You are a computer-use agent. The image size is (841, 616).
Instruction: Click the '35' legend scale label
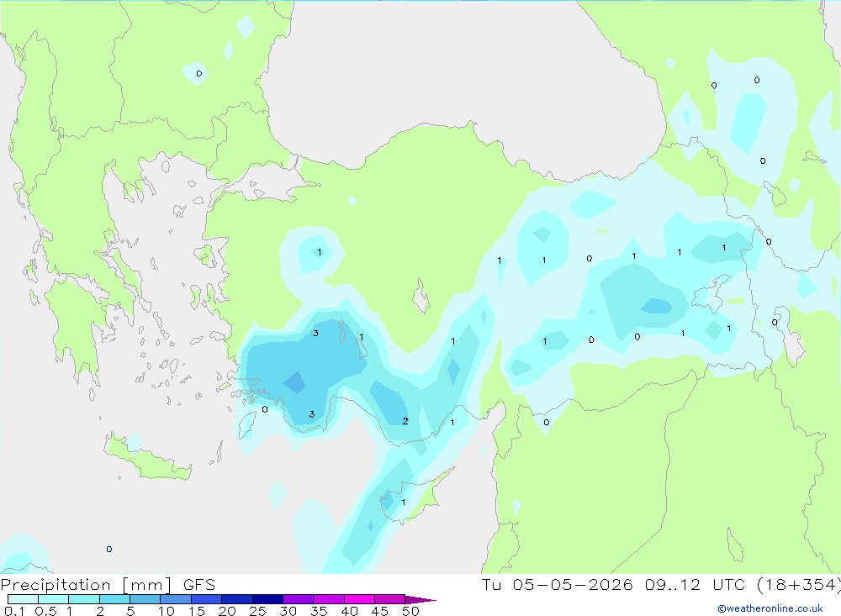click(x=319, y=611)
